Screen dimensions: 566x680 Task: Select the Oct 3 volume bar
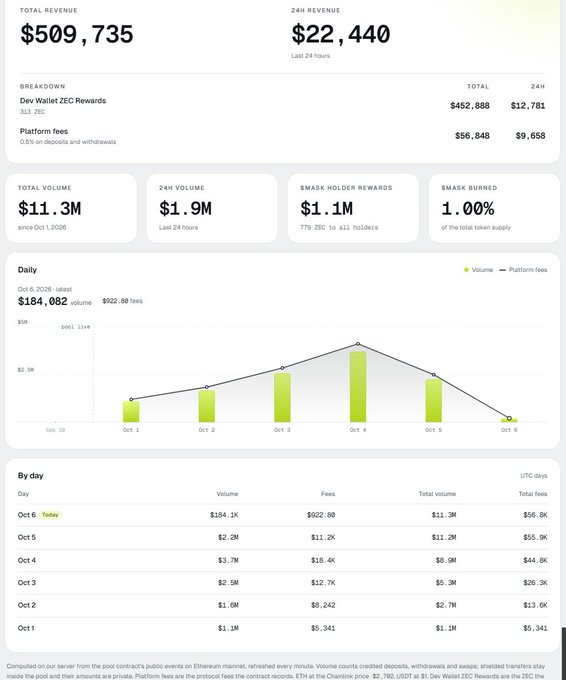[x=282, y=397]
